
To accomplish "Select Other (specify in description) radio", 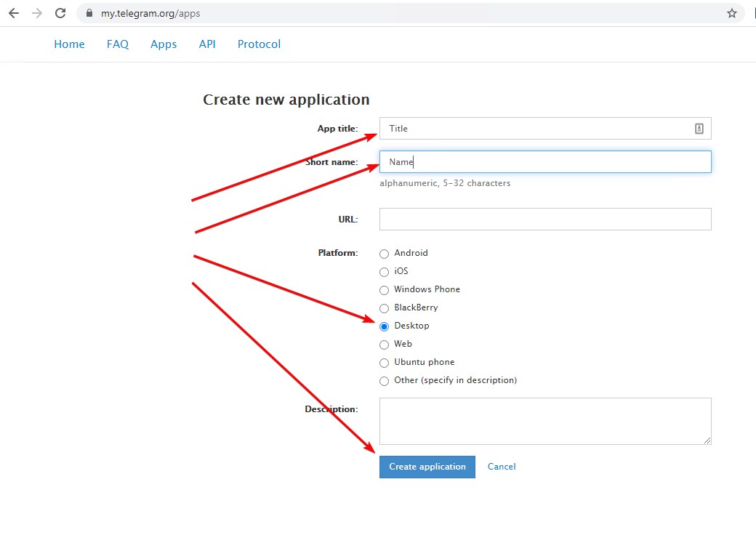I will (384, 381).
